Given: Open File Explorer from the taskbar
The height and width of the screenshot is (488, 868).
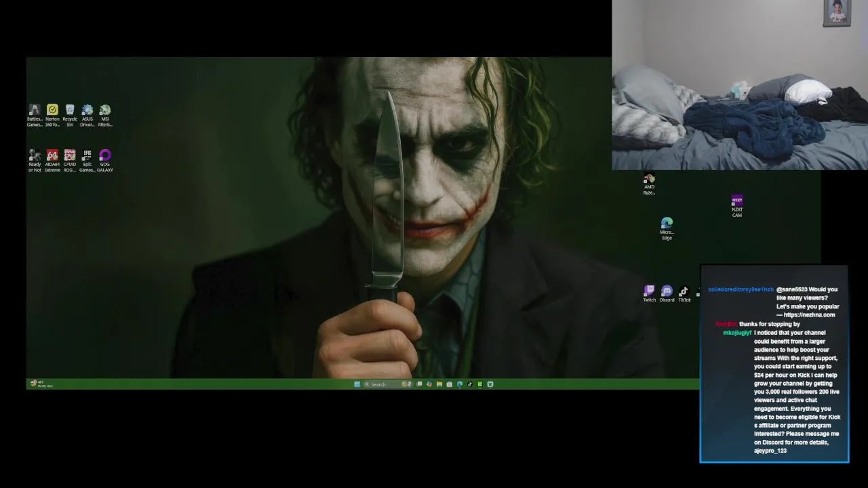Looking at the screenshot, I should 439,384.
